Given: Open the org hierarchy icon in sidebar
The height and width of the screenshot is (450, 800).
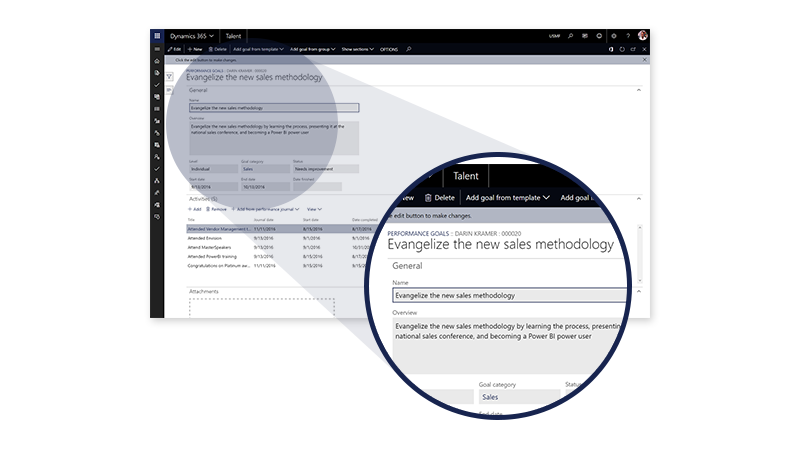Looking at the screenshot, I should point(157,181).
